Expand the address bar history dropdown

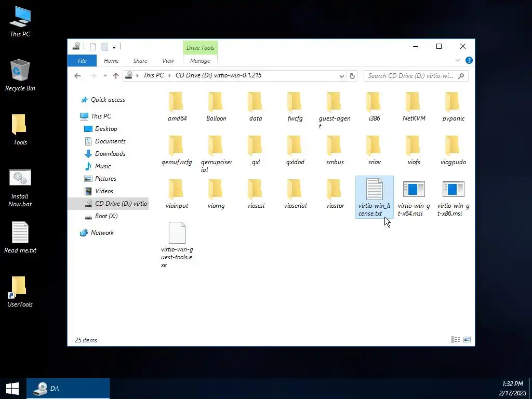(342, 76)
